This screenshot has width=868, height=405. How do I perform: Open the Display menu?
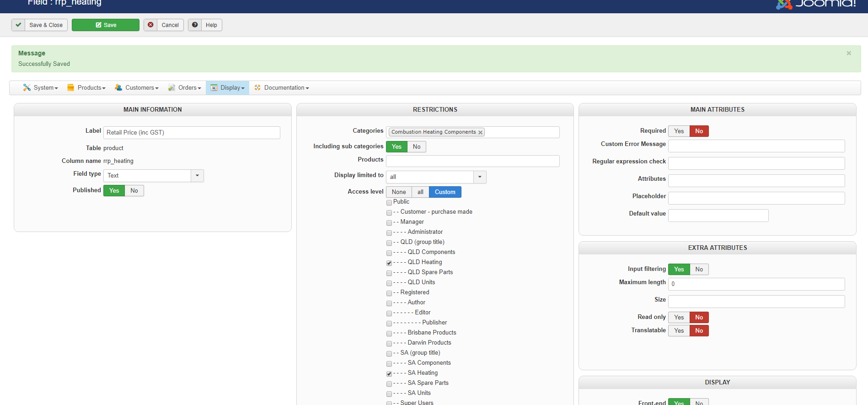coord(227,88)
